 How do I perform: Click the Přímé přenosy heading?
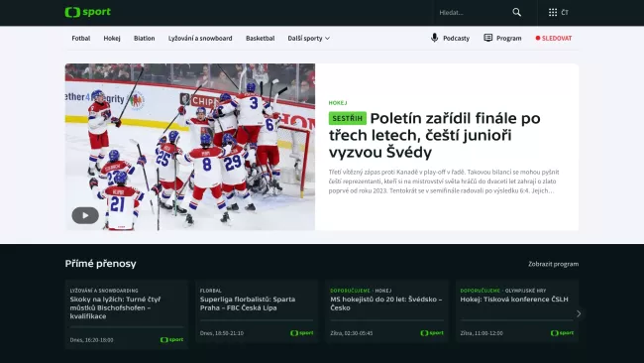coord(101,264)
